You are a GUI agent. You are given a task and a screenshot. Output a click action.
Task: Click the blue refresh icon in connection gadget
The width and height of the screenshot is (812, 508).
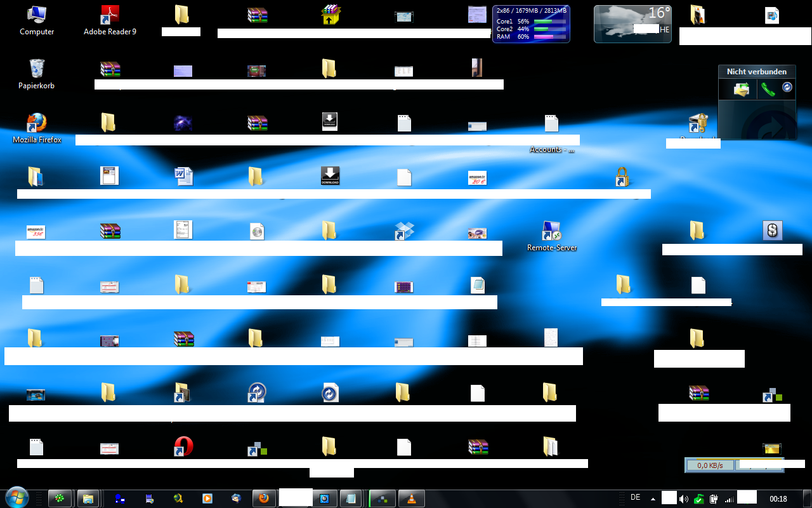pos(787,87)
